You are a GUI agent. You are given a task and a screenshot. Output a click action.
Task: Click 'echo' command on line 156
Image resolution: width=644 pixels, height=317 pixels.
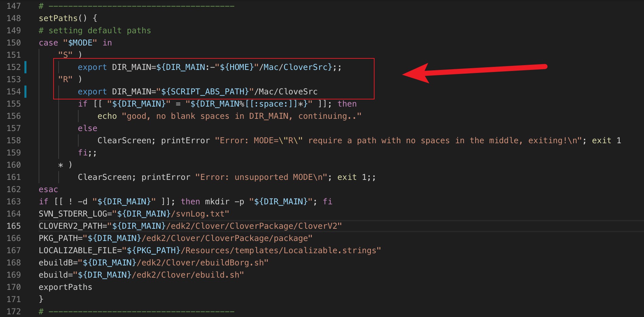107,116
